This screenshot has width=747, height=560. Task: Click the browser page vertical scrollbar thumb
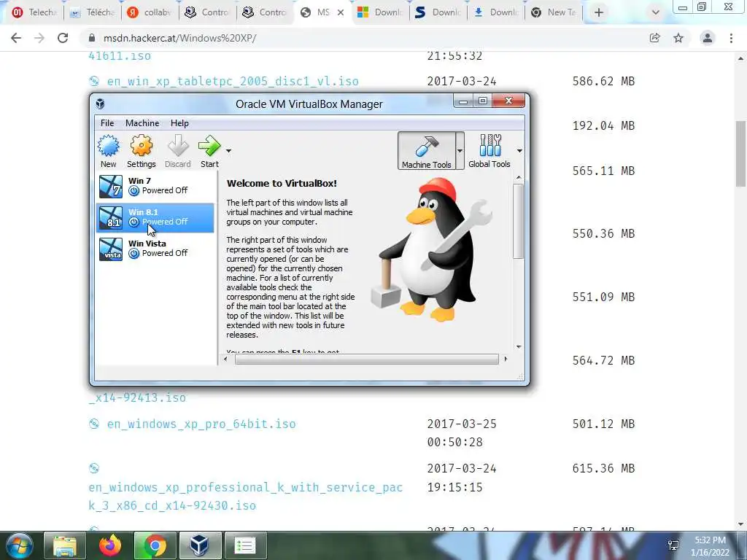tap(740, 153)
